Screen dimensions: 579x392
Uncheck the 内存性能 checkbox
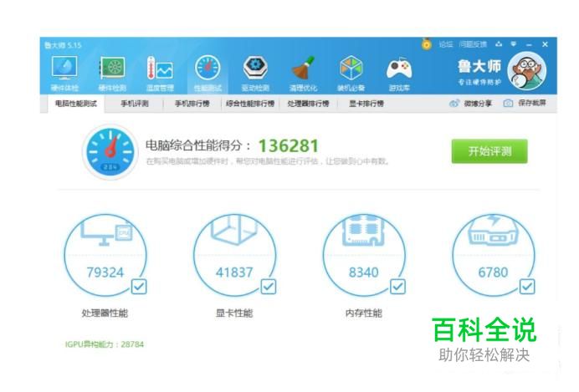[x=397, y=287]
